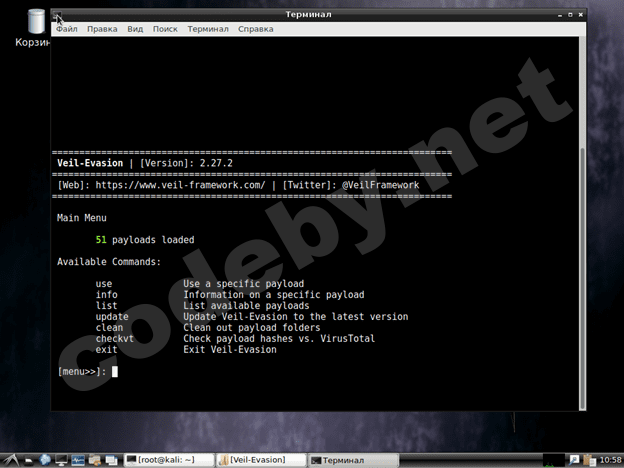Click the Терминал title bar text
The height and width of the screenshot is (468, 624).
click(308, 14)
